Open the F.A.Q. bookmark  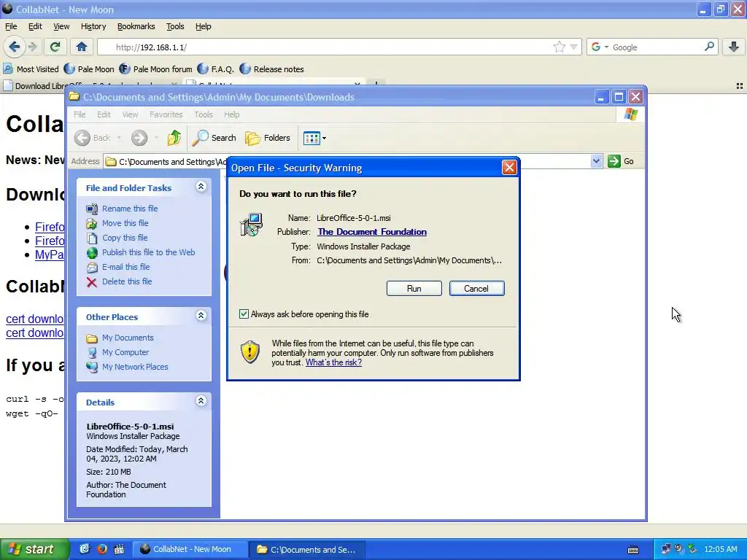(x=215, y=69)
